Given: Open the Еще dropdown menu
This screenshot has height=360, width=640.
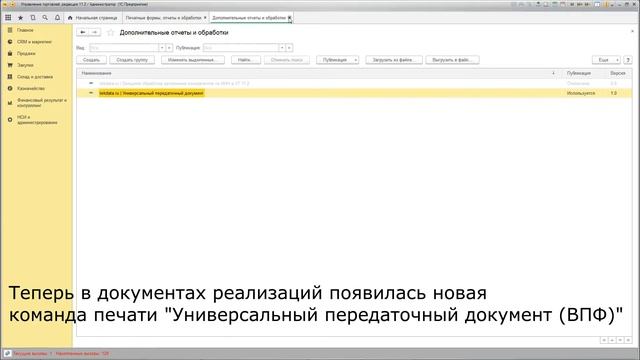Looking at the screenshot, I should tap(606, 60).
